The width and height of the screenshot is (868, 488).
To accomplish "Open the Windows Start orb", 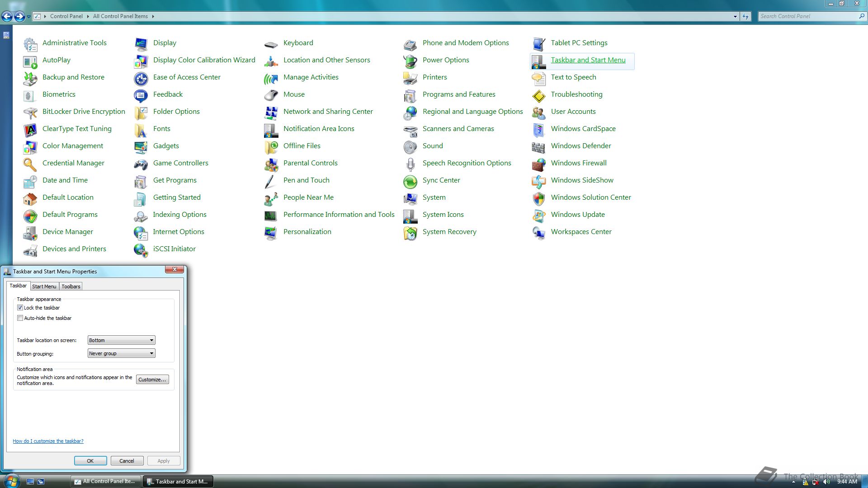I will [x=12, y=481].
